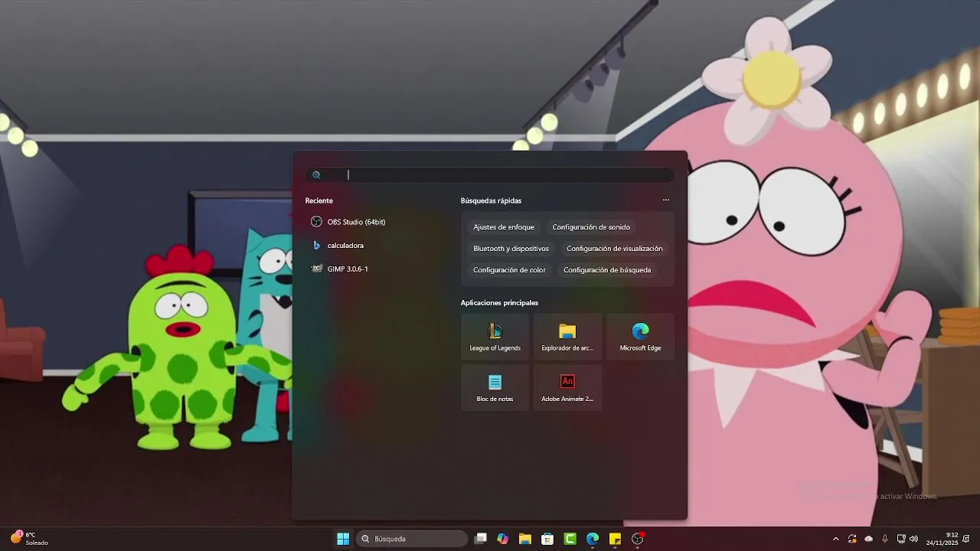This screenshot has width=980, height=551.
Task: Open Microsoft Edge from taskbar
Action: coord(593,539)
